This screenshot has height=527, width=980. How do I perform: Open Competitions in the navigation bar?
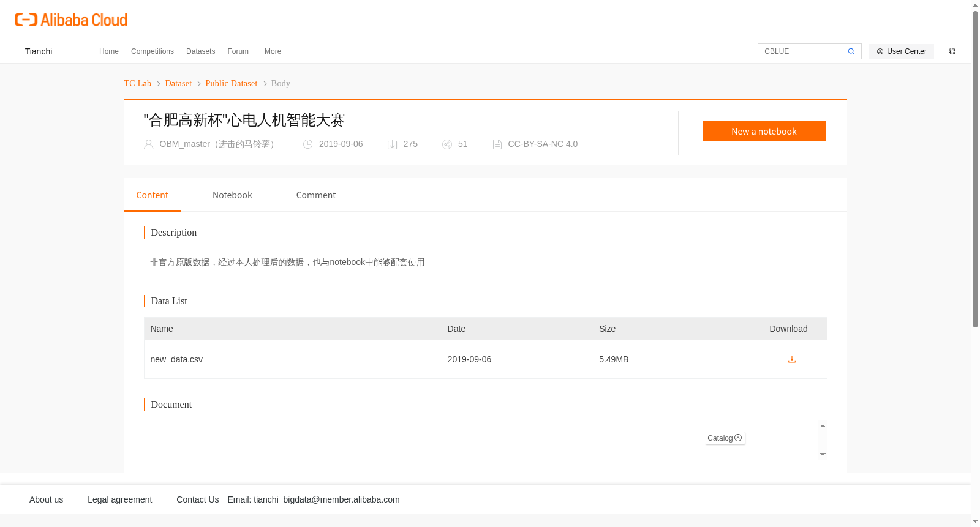tap(153, 51)
